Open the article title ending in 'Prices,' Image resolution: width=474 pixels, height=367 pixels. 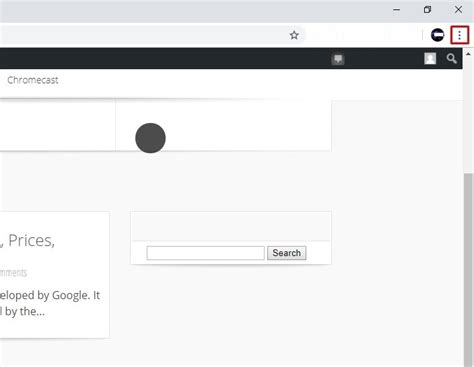click(x=27, y=241)
